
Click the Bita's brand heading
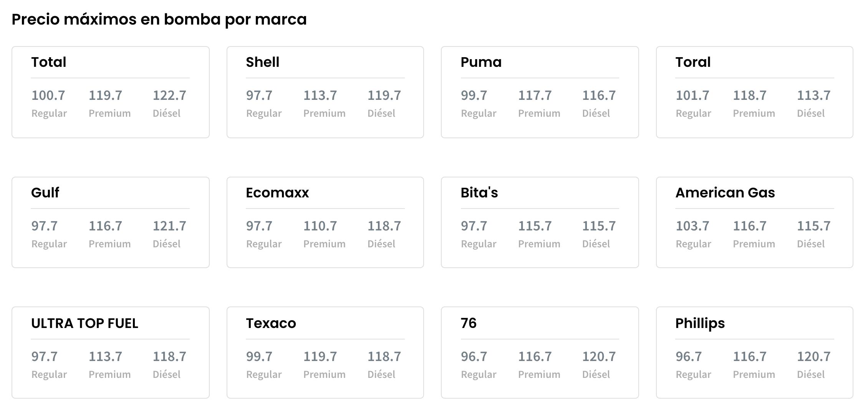(x=479, y=193)
